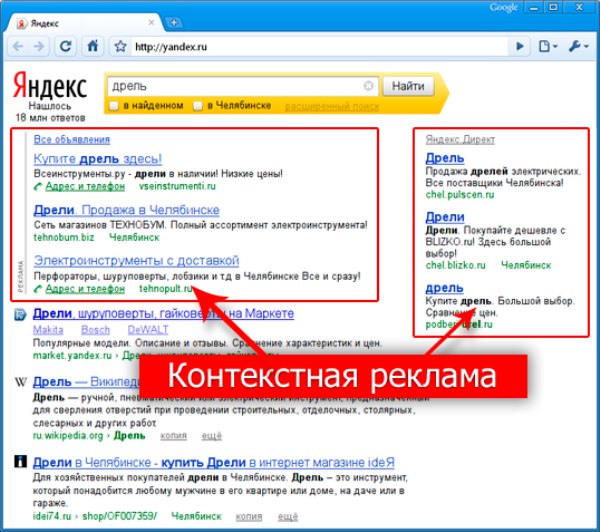Image resolution: width=600 pixels, height=532 pixels.
Task: Open 'копия' of the idei74.ru result
Action: click(x=249, y=517)
